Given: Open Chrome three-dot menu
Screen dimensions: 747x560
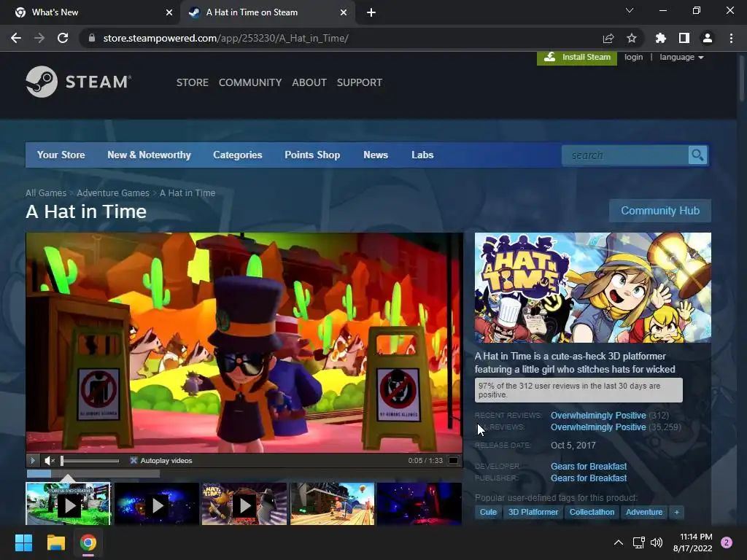Looking at the screenshot, I should click(x=731, y=38).
